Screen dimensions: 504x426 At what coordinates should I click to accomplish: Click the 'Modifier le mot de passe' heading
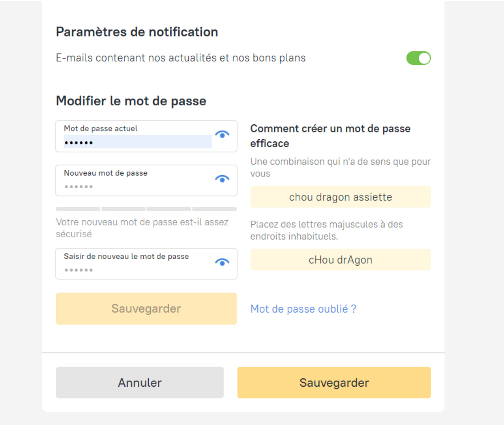point(131,101)
